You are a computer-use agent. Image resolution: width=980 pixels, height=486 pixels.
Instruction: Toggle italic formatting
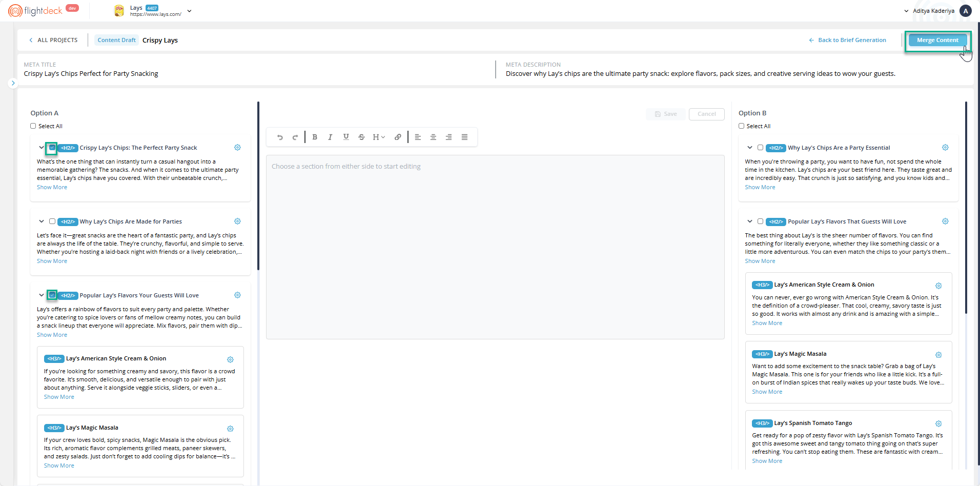pos(330,137)
